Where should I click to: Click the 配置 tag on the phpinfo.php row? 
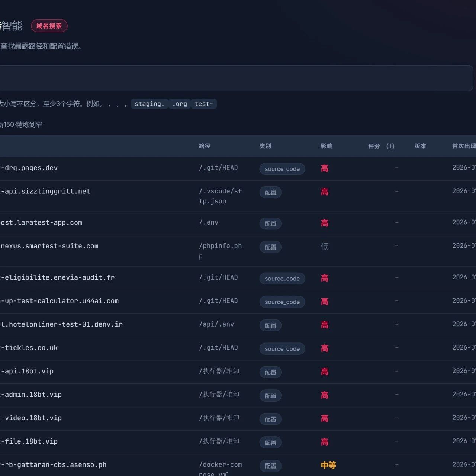270,247
